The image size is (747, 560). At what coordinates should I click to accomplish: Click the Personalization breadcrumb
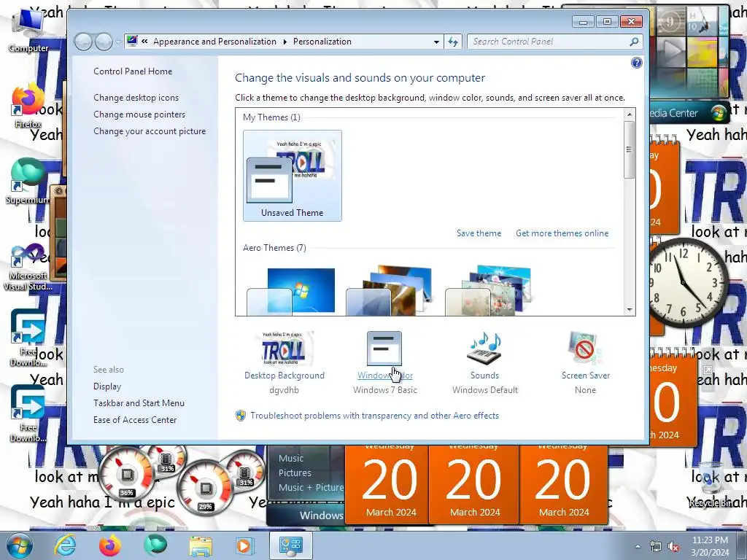(322, 42)
